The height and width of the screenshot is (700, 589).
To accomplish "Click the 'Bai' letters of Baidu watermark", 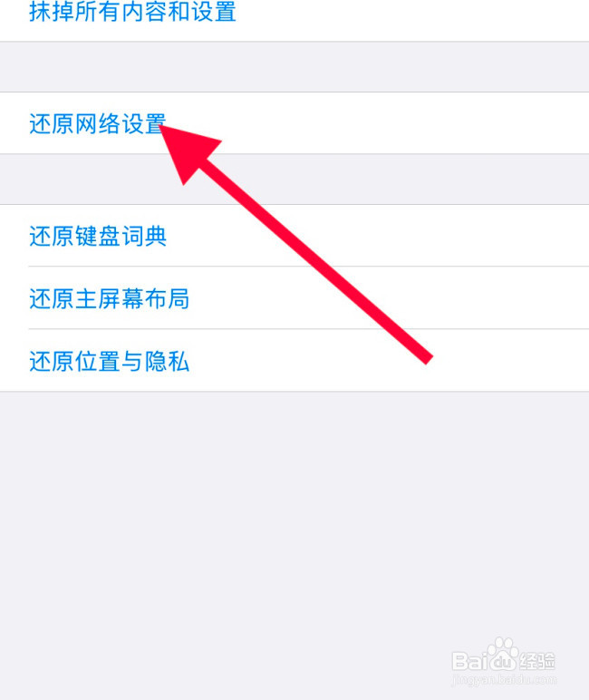I will click(x=468, y=661).
